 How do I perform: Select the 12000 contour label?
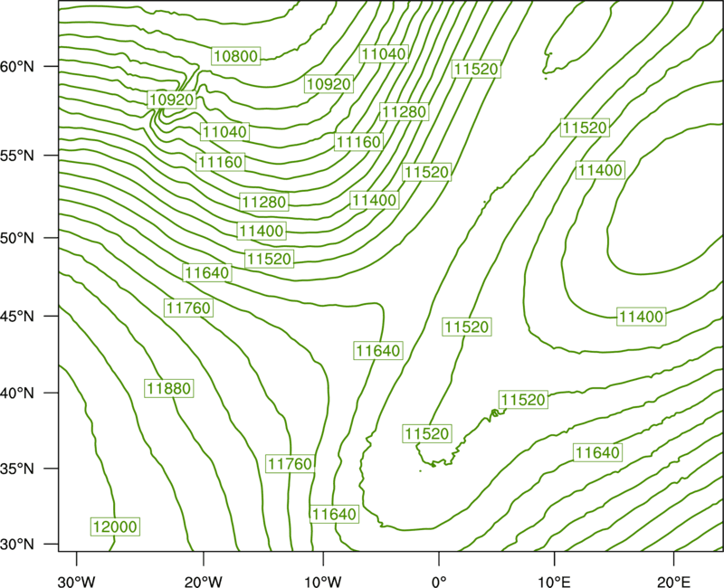tap(115, 526)
